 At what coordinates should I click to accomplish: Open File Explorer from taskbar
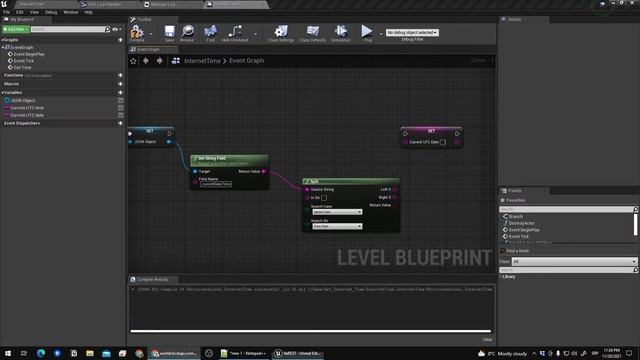pos(90,353)
